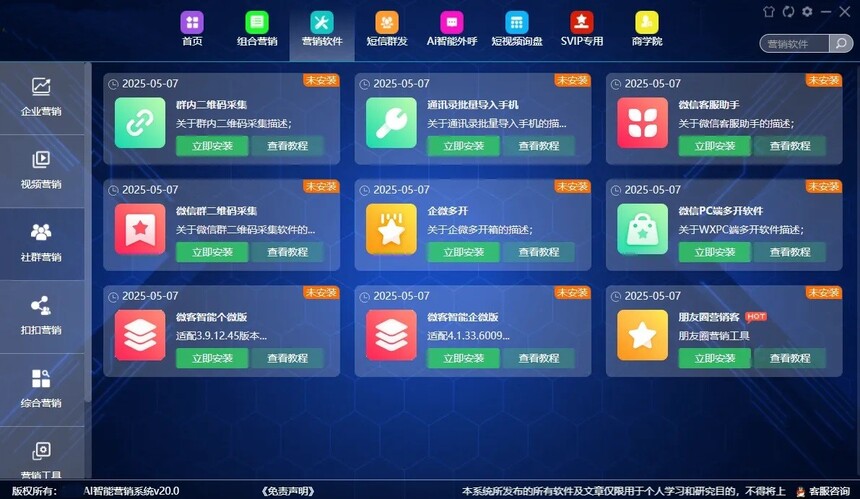Screen dimensions: 860x499
Task: Click the 群内二维码采集 title text
Action: 211,104
